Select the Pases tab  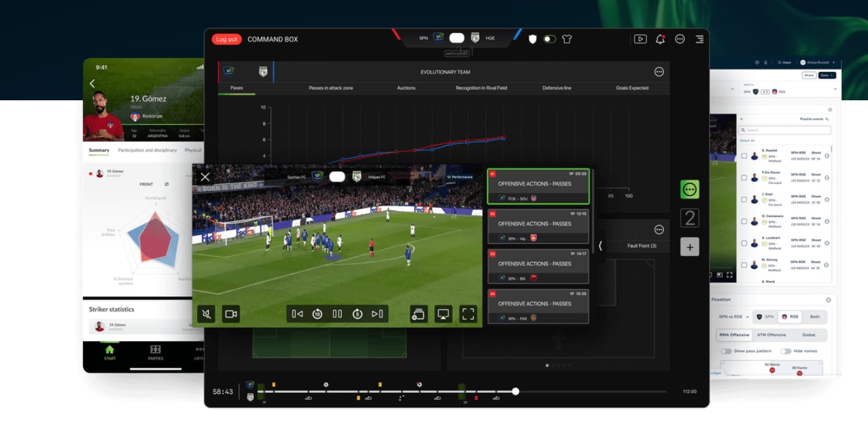tap(237, 88)
